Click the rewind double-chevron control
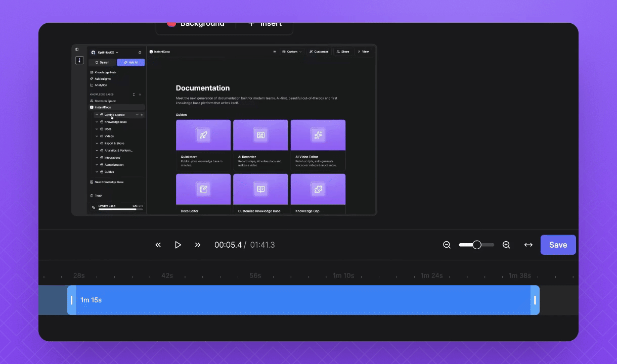The height and width of the screenshot is (364, 617). coord(158,245)
